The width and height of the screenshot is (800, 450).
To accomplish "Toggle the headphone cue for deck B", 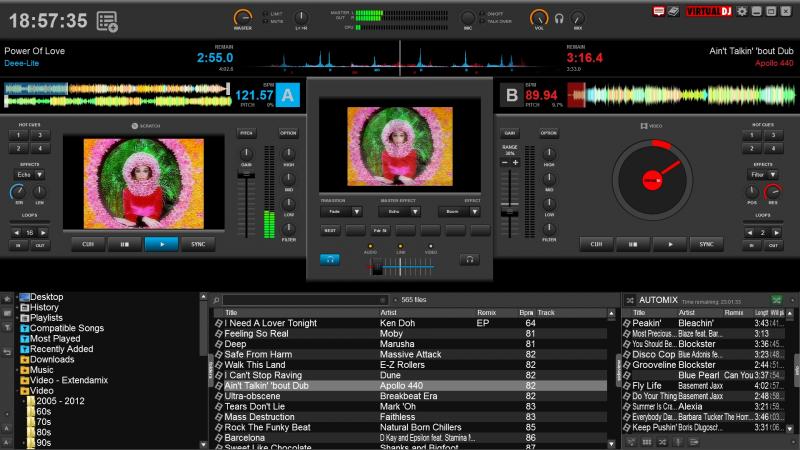I will click(x=469, y=260).
